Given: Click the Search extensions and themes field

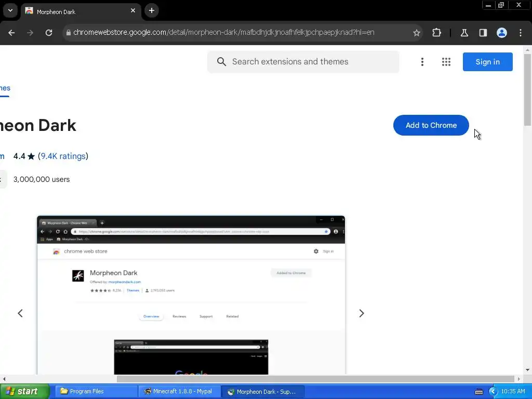Looking at the screenshot, I should (x=303, y=62).
